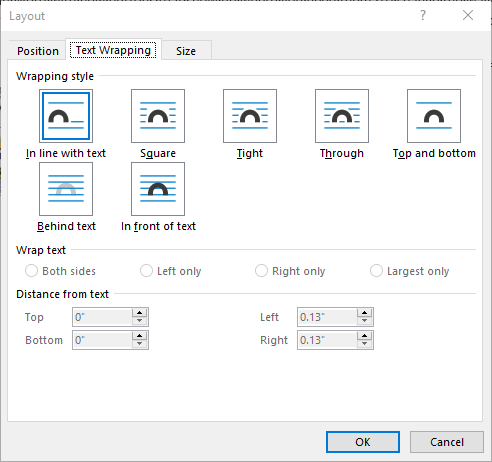Select the Behind text wrapping icon
Viewport: 492px width, 462px height.
[x=66, y=189]
